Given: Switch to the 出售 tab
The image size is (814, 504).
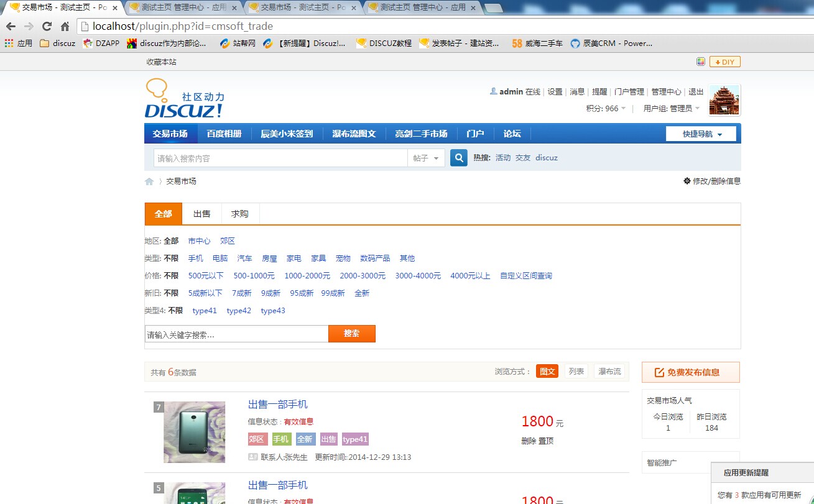Looking at the screenshot, I should (202, 214).
